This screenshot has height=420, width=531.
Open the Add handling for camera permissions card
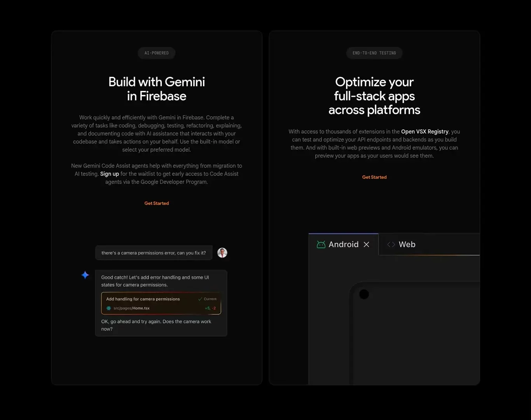[161, 303]
